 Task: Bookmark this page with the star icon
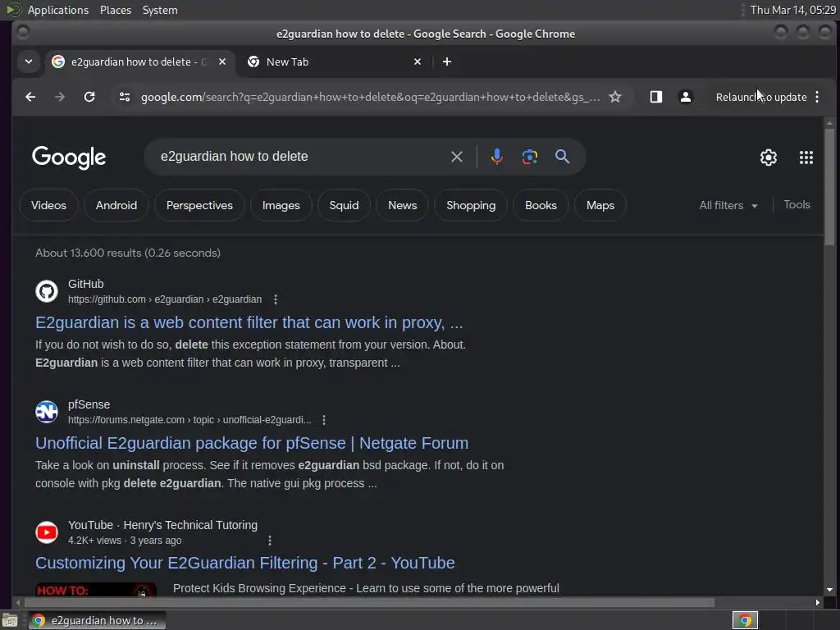point(615,97)
